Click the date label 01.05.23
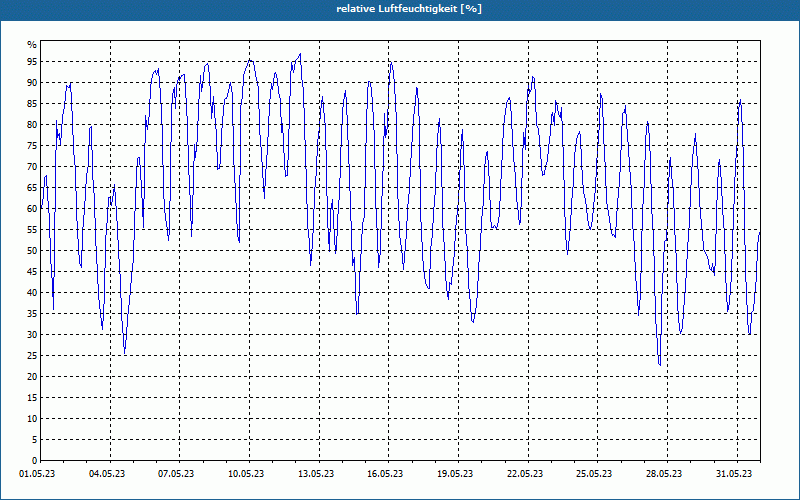 point(37,474)
